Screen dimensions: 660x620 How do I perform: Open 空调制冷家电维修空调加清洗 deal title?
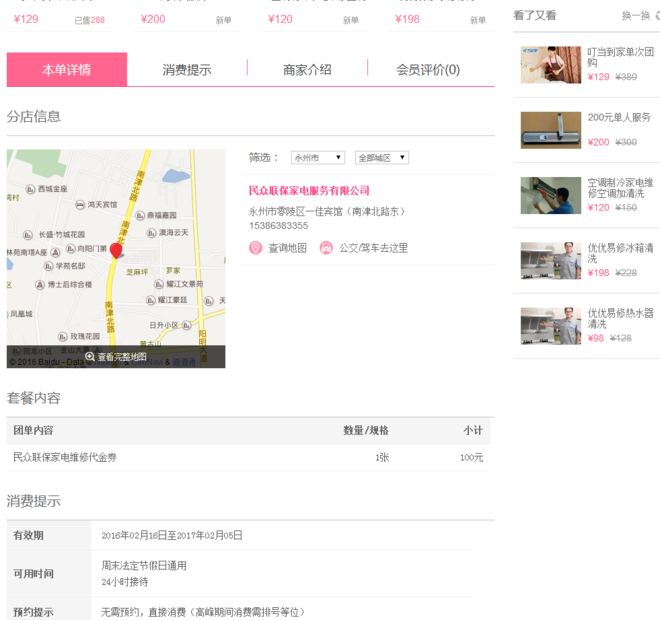tap(620, 188)
